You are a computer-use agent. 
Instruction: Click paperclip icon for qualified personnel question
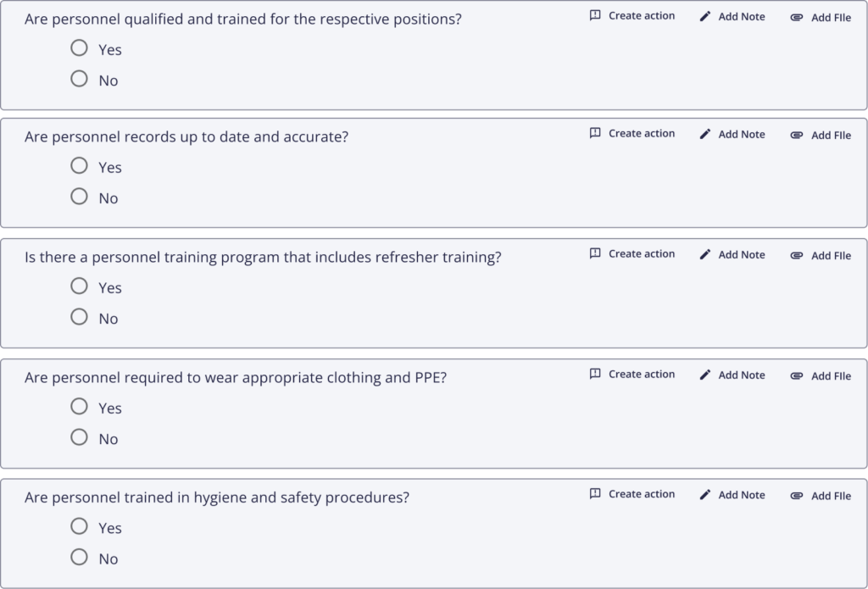tap(797, 17)
